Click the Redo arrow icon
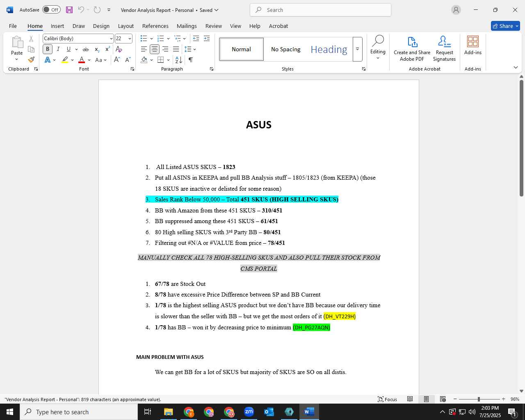This screenshot has width=525, height=420. click(x=97, y=10)
